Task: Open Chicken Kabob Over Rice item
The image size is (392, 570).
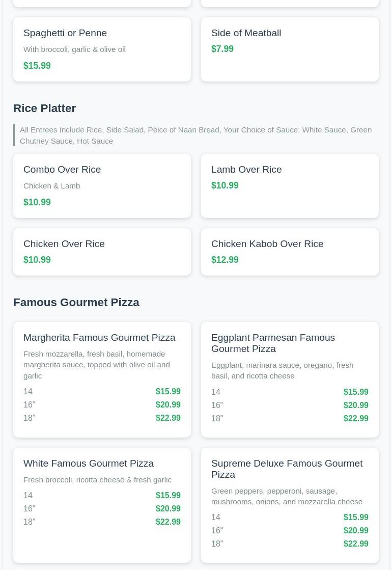Action: point(267,244)
